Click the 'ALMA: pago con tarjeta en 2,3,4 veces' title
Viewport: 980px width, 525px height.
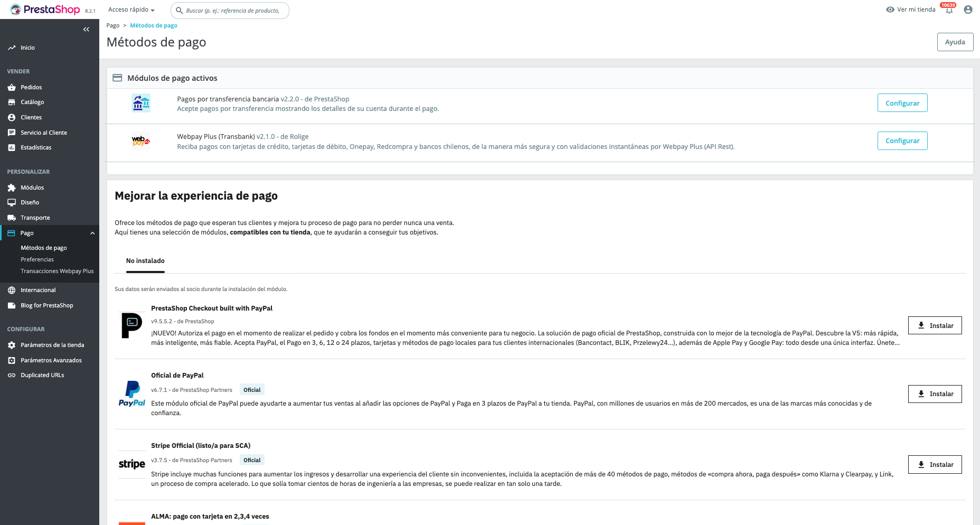click(x=210, y=517)
